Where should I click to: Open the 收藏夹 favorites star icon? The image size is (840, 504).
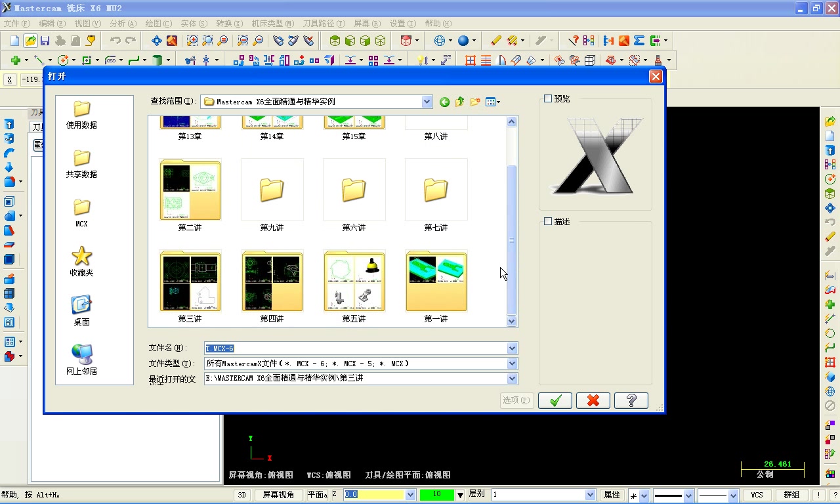click(x=80, y=256)
